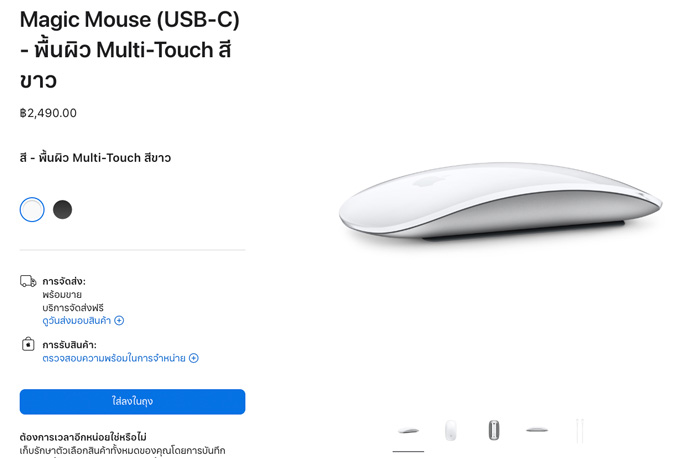Click the large Magic Mouse product image
The height and width of the screenshot is (458, 700).
click(x=500, y=201)
